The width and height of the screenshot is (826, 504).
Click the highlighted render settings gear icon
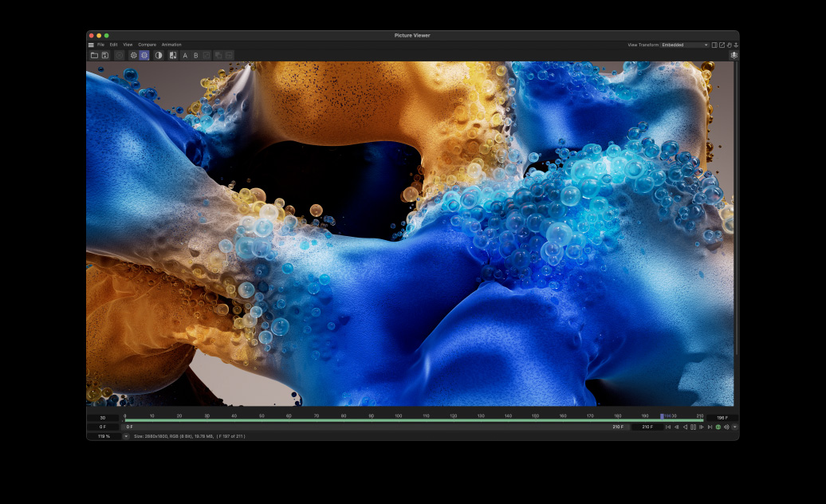(x=144, y=55)
